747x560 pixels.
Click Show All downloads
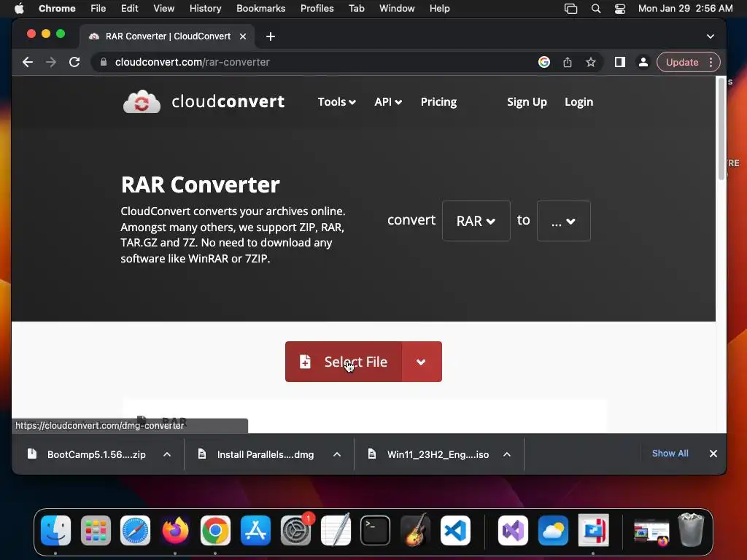click(x=670, y=454)
